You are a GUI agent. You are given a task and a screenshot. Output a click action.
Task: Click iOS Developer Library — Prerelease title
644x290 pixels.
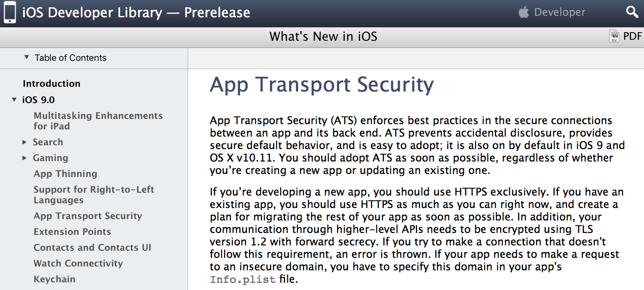[136, 12]
